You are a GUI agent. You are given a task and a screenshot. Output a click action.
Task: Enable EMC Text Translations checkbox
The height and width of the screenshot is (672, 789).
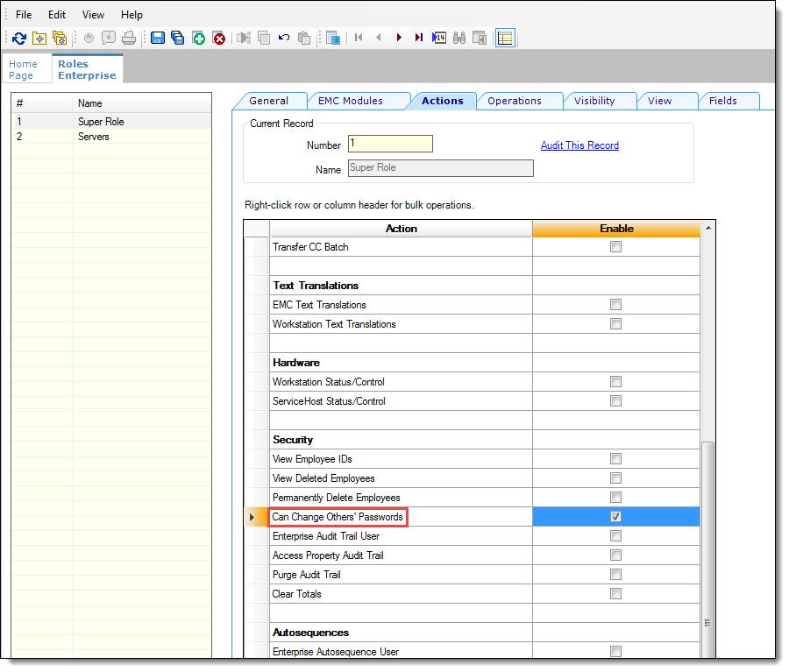(615, 304)
